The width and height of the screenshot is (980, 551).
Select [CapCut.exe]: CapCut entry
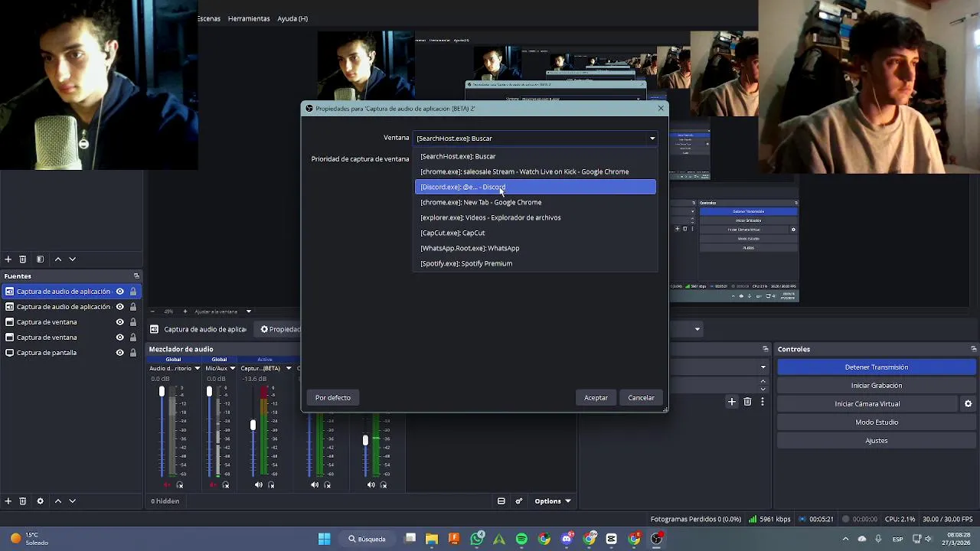535,233
